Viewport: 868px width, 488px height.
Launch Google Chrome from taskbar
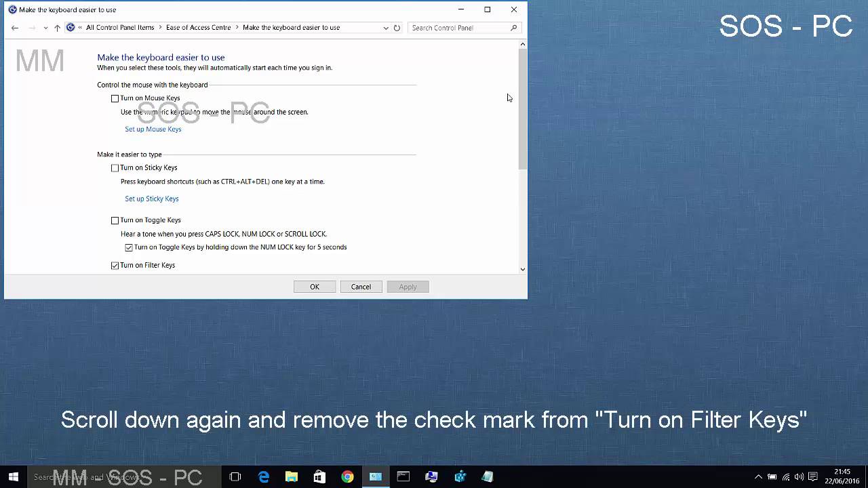347,477
